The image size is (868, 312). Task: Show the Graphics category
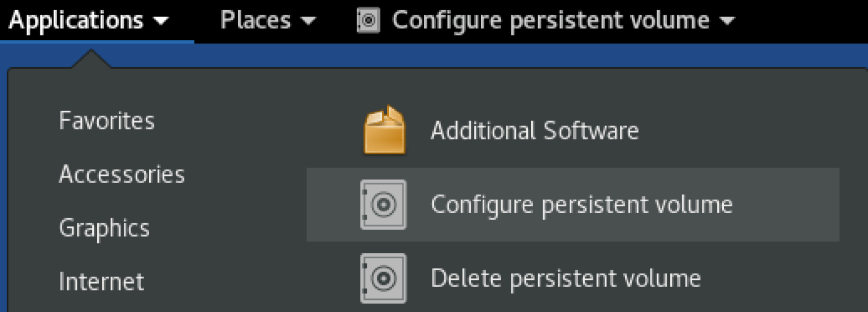point(104,228)
